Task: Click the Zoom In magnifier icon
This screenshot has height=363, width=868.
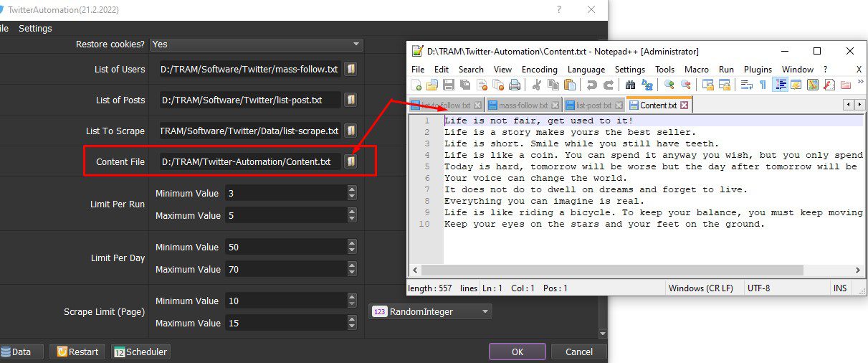Action: tap(669, 85)
